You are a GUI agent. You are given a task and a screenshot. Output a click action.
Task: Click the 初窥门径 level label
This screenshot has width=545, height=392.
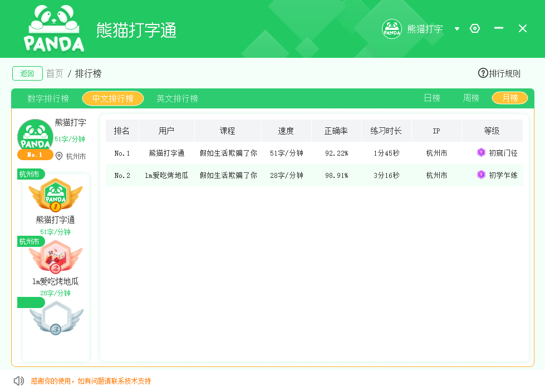503,153
